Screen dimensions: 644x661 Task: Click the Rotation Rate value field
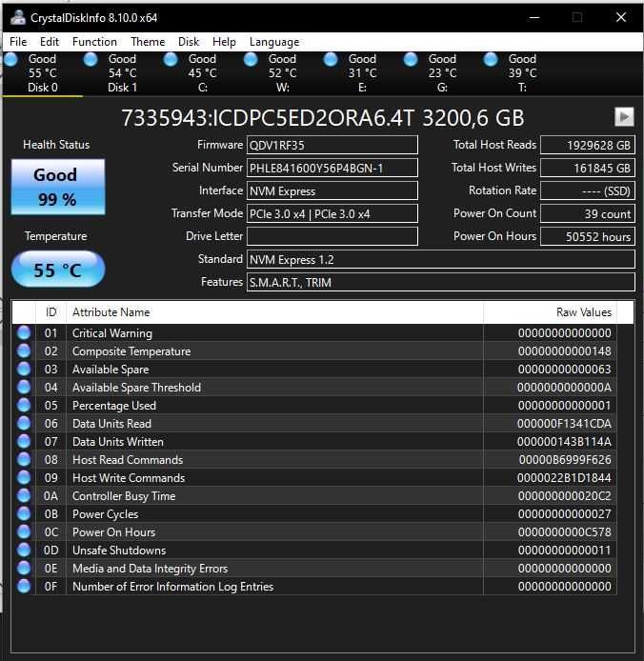coord(588,190)
